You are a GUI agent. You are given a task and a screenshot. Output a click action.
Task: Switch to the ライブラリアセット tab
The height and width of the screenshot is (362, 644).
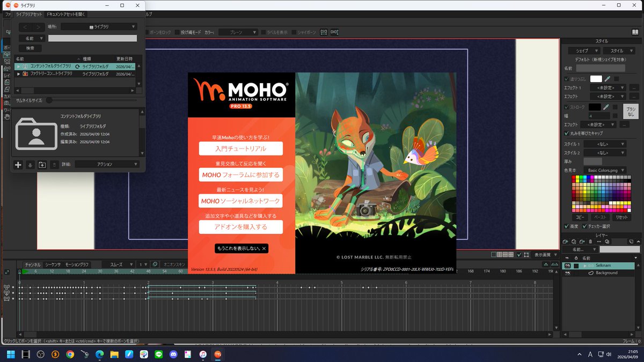click(29, 14)
